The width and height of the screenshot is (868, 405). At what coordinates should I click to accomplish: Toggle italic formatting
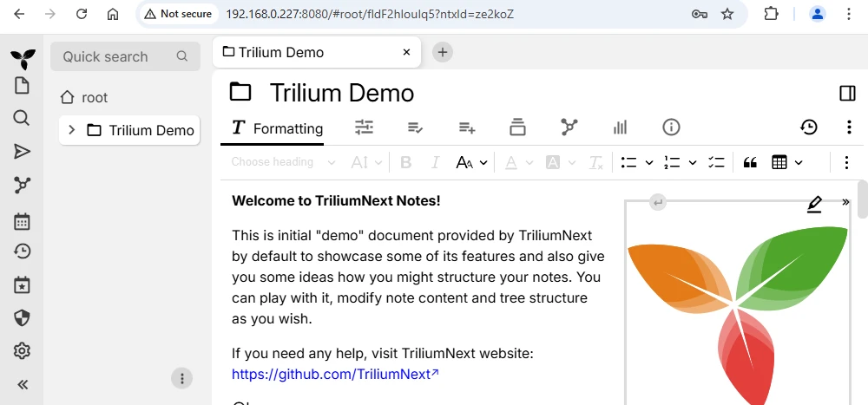pyautogui.click(x=435, y=162)
